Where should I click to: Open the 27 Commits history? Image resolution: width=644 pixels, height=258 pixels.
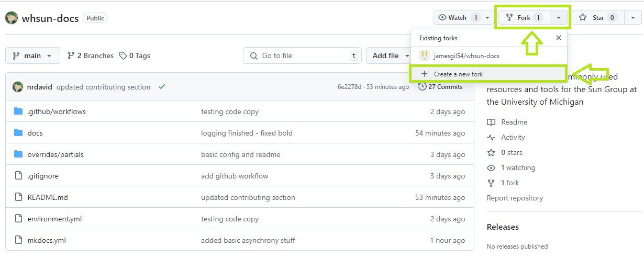(441, 87)
